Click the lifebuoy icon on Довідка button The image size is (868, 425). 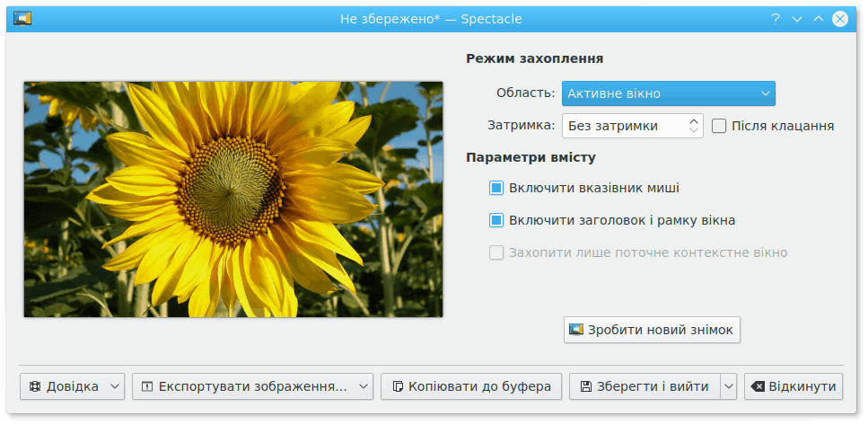pos(35,386)
